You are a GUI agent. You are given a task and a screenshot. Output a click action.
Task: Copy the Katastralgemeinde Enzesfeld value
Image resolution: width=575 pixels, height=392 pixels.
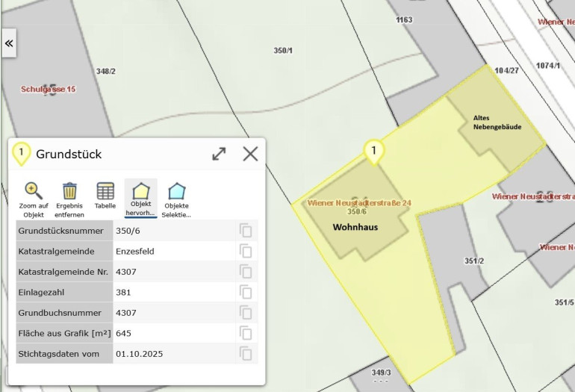point(246,252)
